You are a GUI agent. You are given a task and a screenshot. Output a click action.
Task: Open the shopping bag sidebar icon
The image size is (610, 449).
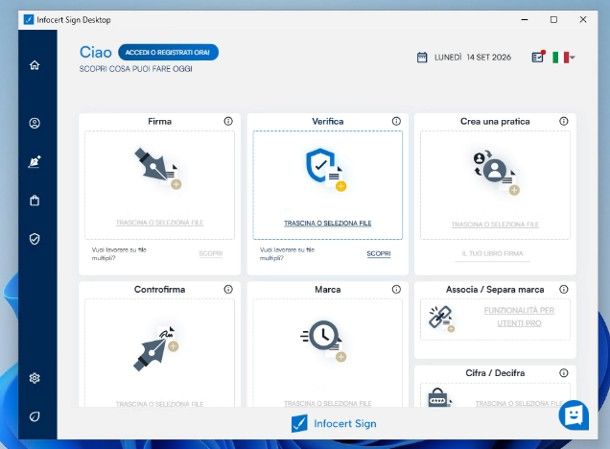tap(35, 200)
